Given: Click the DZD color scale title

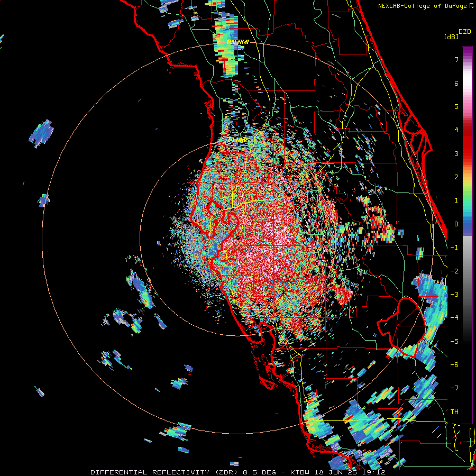Looking at the screenshot, I should pyautogui.click(x=465, y=32).
